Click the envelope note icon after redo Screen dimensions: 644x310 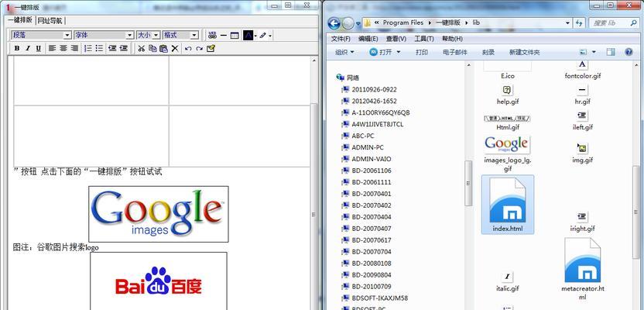click(x=211, y=49)
